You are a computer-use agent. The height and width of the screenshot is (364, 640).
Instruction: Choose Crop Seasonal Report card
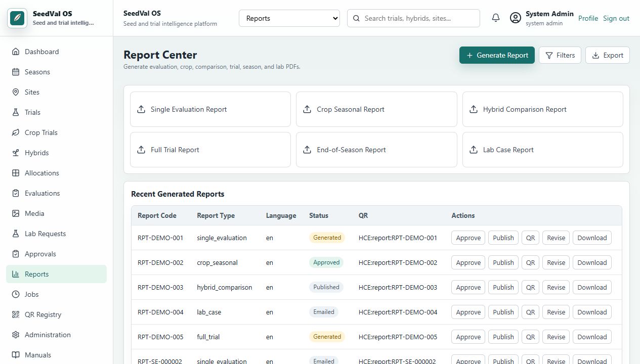click(x=376, y=109)
